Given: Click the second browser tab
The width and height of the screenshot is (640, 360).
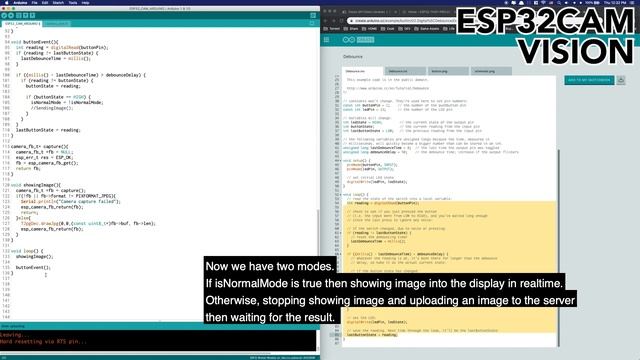Looking at the screenshot, I should tap(427, 12).
